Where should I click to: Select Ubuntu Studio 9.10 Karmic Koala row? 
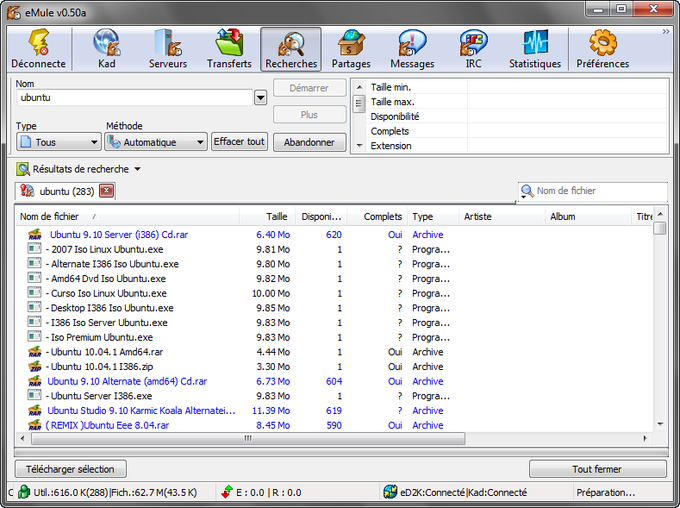tap(334, 411)
